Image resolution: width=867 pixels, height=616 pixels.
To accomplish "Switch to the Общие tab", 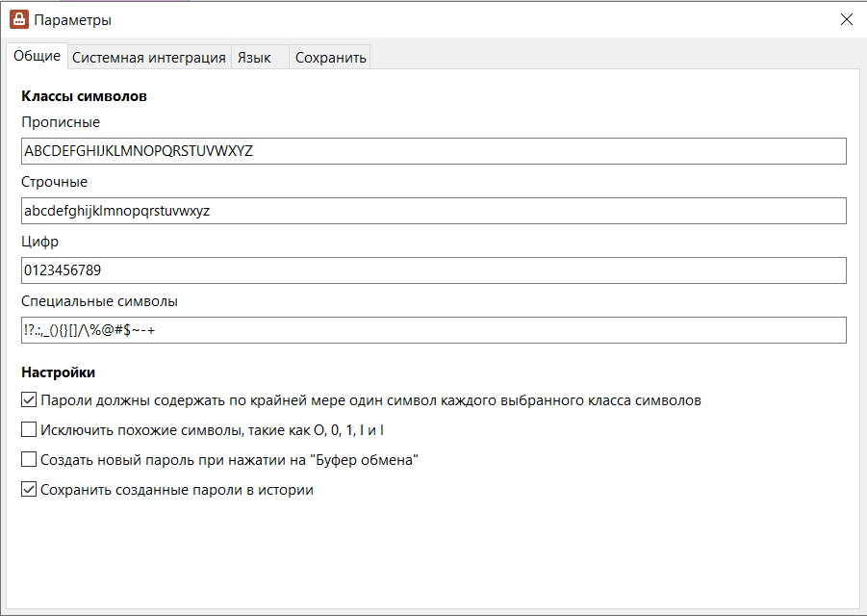I will [x=38, y=57].
